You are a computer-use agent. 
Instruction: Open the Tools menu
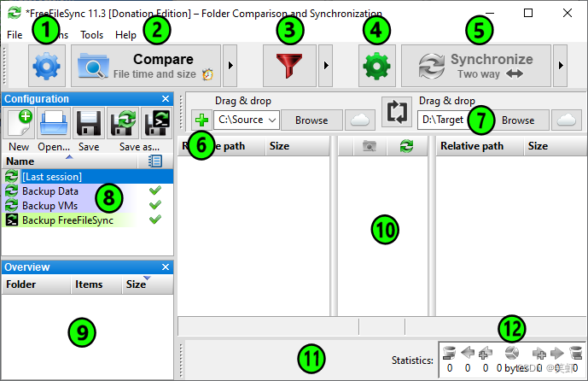pos(92,35)
